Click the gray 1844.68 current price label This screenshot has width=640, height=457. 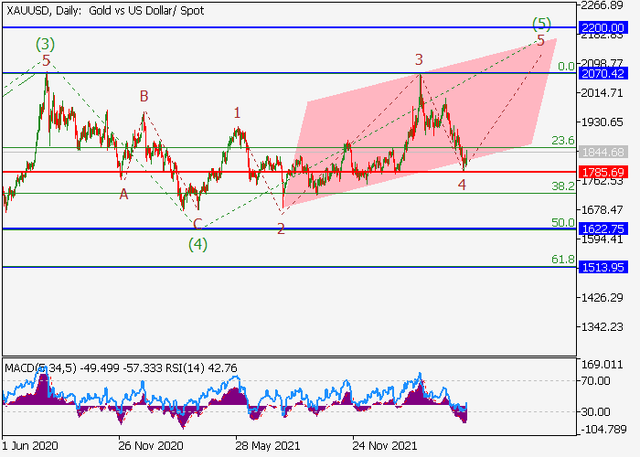[x=603, y=152]
